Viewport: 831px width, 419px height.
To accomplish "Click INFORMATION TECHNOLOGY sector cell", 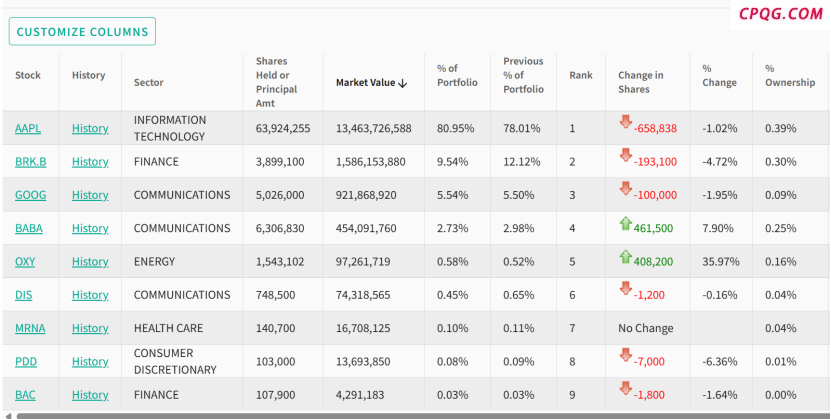I will pyautogui.click(x=170, y=128).
